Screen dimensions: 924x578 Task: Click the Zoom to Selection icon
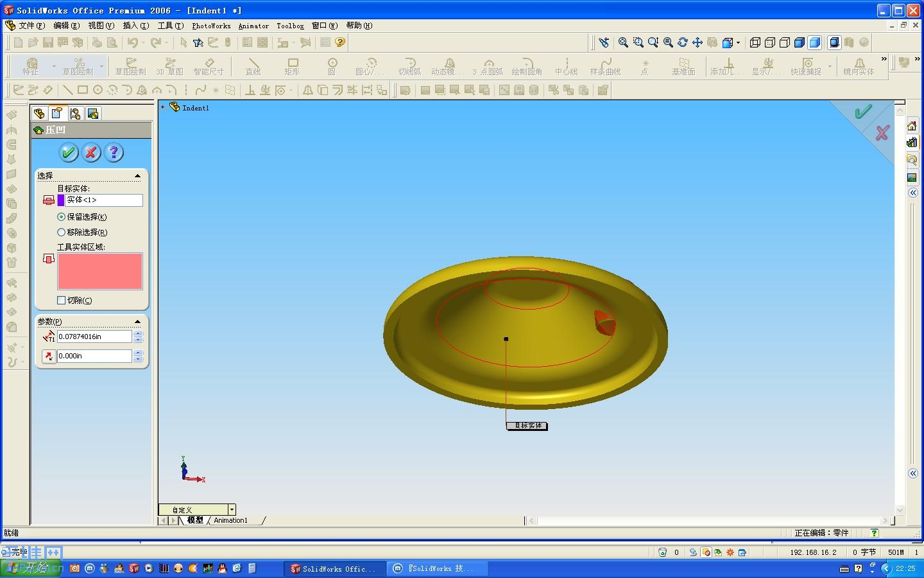(668, 42)
